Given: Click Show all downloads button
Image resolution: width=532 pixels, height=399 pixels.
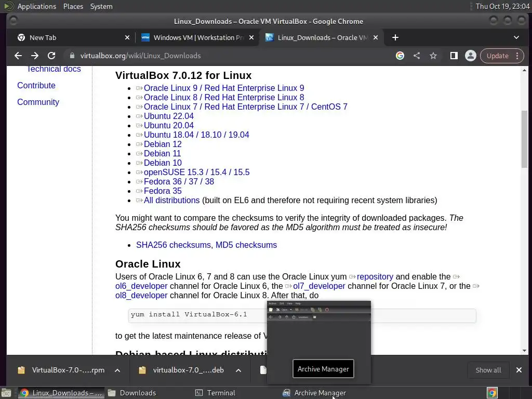Looking at the screenshot, I should pyautogui.click(x=488, y=370).
